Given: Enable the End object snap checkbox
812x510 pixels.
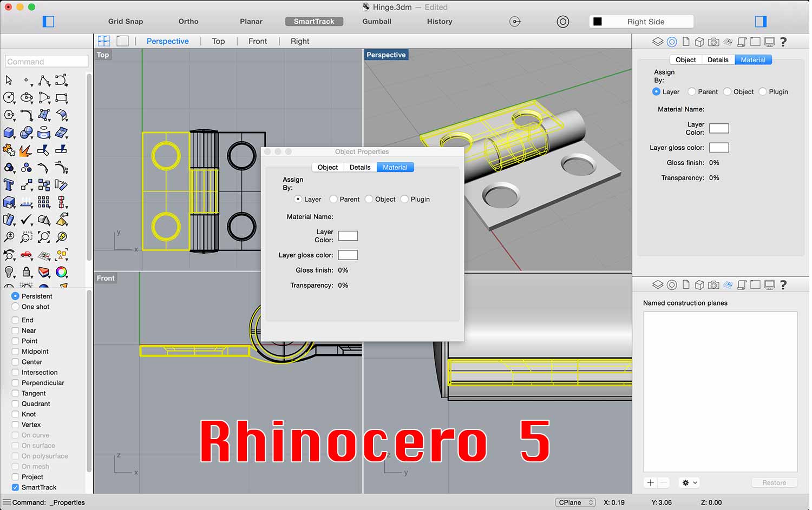Looking at the screenshot, I should click(15, 320).
